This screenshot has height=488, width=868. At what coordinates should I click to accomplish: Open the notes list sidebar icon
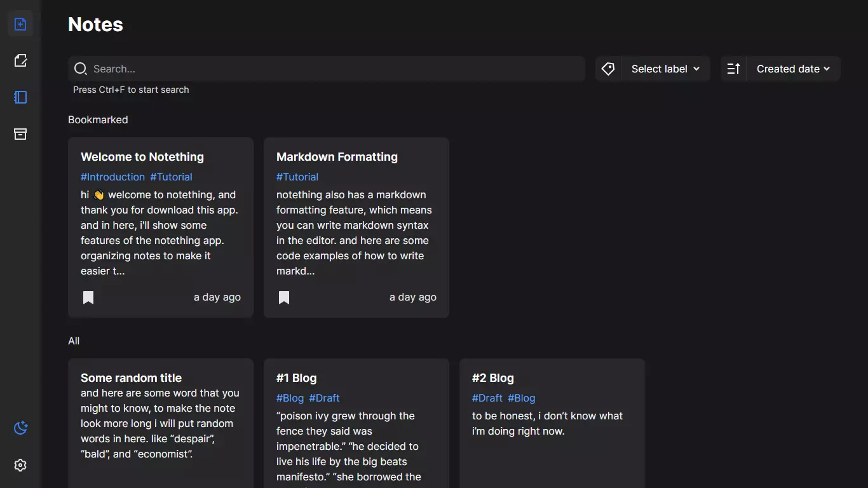pyautogui.click(x=20, y=97)
